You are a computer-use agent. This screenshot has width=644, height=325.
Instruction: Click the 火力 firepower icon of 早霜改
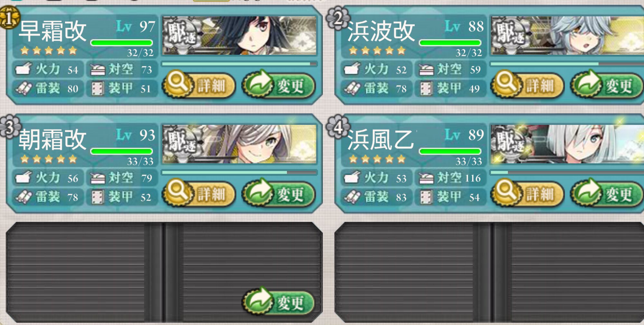[x=24, y=69]
